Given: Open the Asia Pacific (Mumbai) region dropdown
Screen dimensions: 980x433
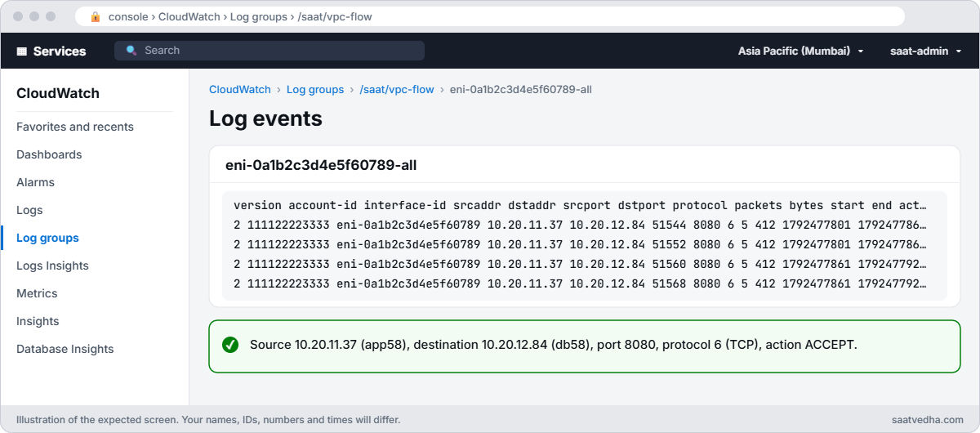Looking at the screenshot, I should pos(800,51).
